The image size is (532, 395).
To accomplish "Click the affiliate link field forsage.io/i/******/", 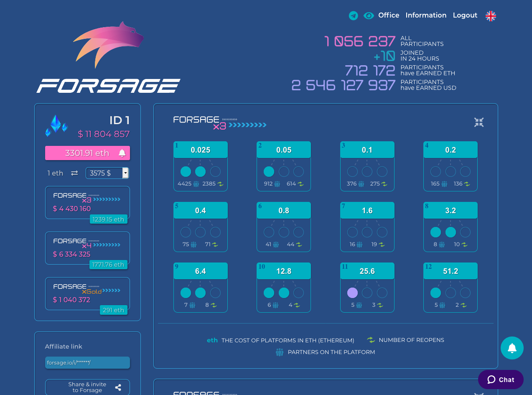I will click(x=87, y=362).
